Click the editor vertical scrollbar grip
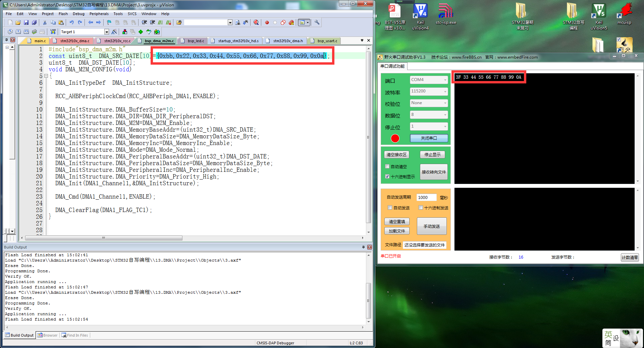This screenshot has height=348, width=644. pyautogui.click(x=368, y=137)
